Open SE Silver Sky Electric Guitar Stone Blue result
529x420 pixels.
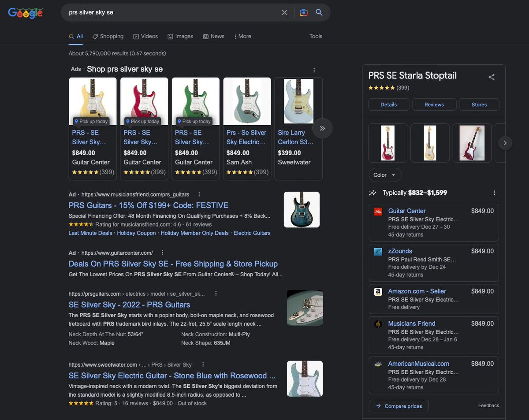pos(172,376)
